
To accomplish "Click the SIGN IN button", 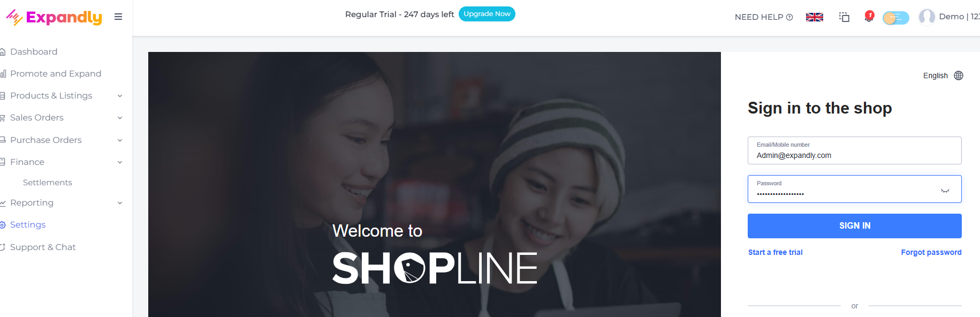I will click(x=854, y=226).
